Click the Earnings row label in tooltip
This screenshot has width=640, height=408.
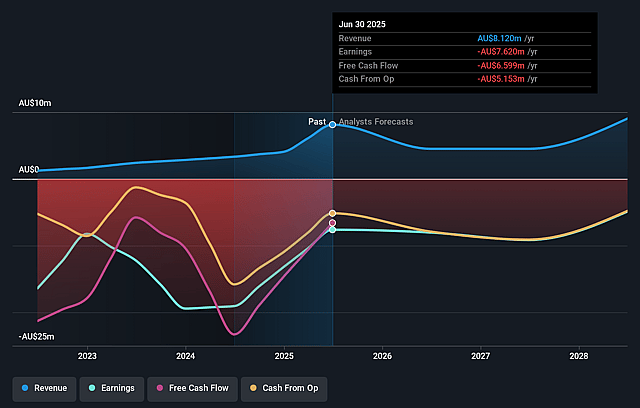[x=355, y=52]
